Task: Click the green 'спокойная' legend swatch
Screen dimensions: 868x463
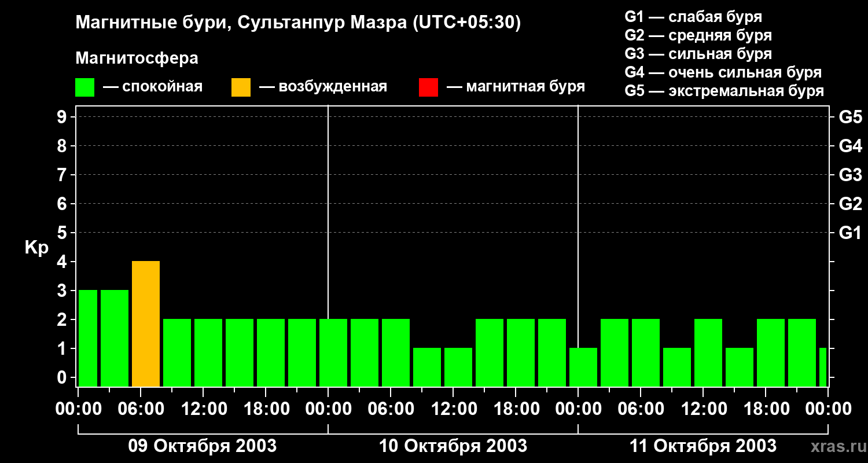Action: click(x=84, y=87)
